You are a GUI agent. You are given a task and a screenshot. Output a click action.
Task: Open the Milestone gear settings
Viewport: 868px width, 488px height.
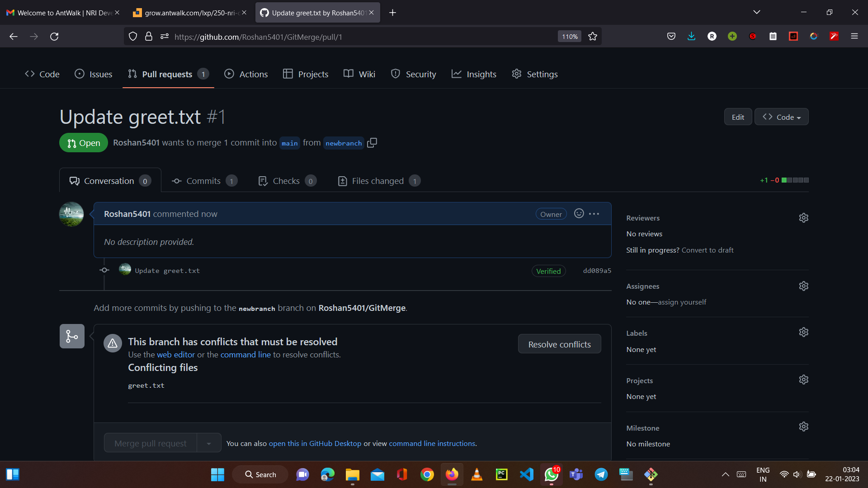803,427
